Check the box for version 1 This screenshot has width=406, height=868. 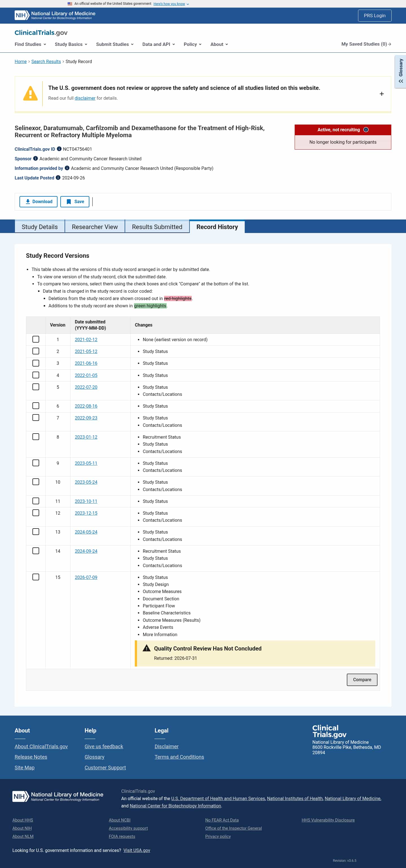(36, 339)
